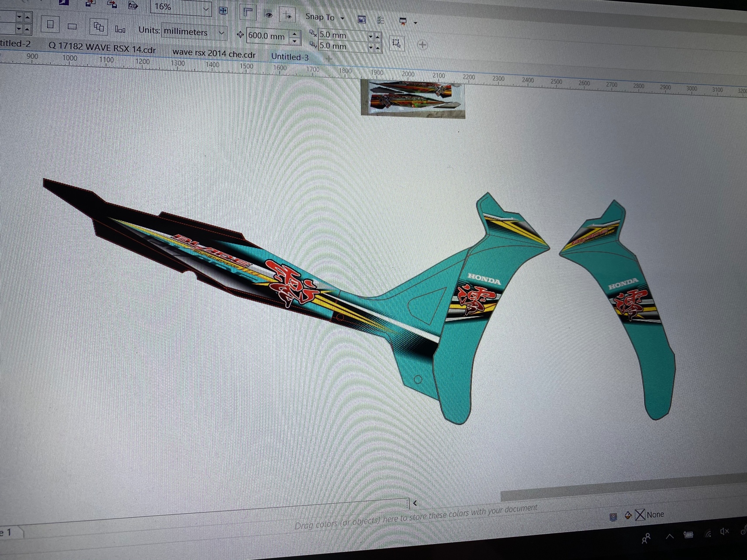Click the muted volume icon in taskbar

click(725, 531)
